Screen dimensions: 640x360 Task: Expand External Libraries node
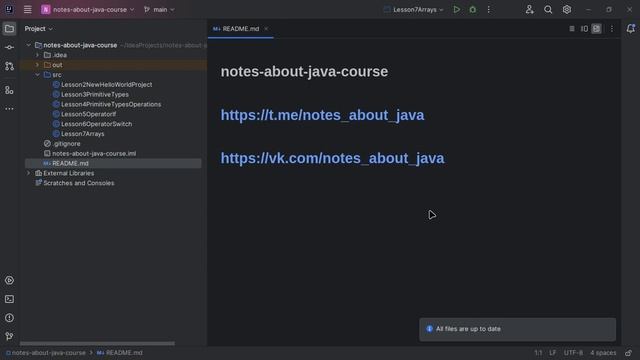[29, 173]
